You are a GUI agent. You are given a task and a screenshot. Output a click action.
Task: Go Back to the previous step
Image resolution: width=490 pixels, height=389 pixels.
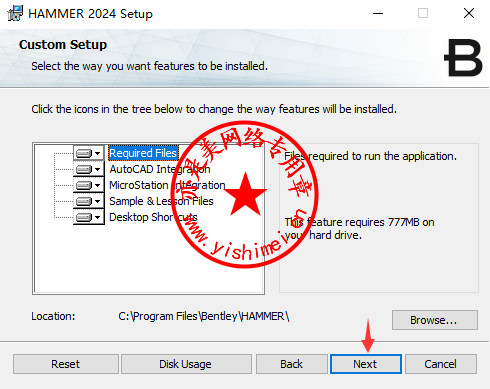(292, 364)
